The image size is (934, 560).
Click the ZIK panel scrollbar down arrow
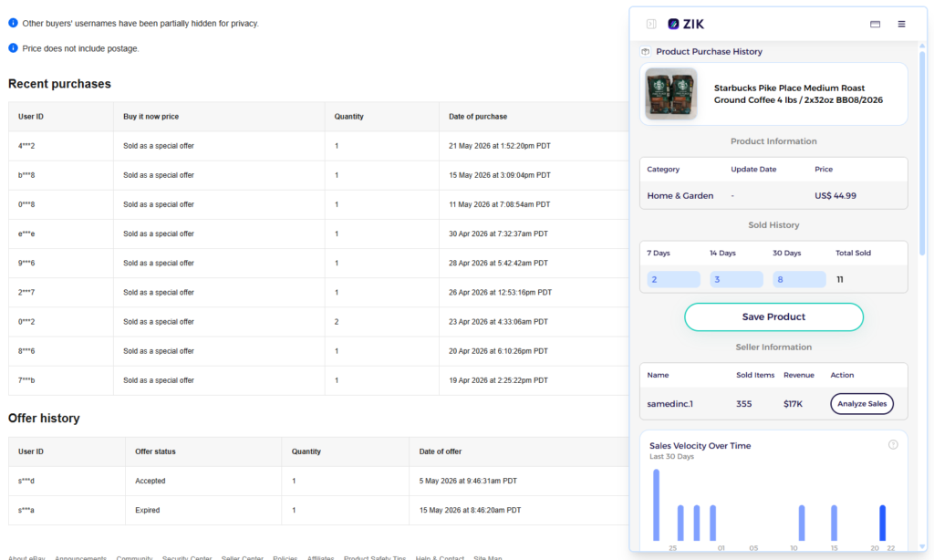922,546
